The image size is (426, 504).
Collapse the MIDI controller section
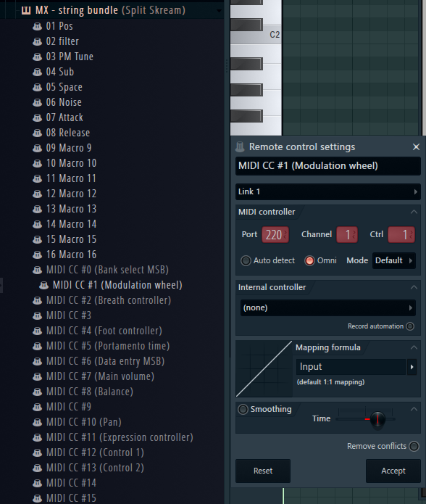[x=414, y=212]
